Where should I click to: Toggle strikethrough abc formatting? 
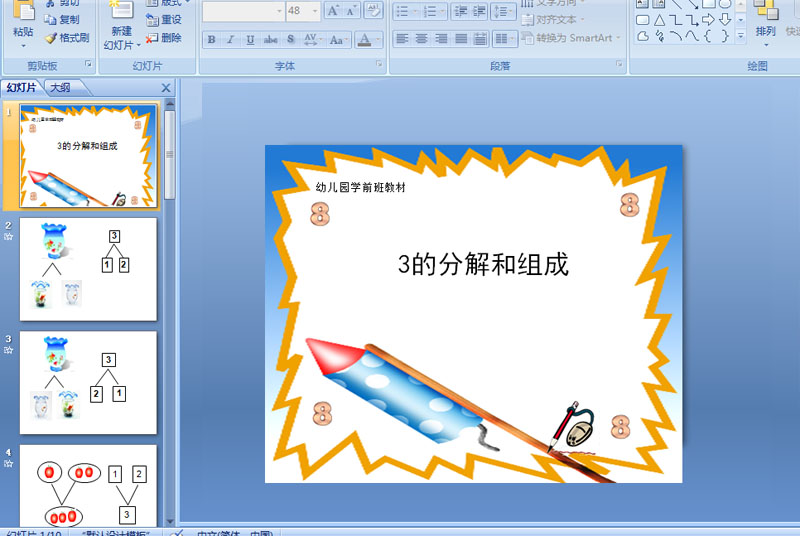270,39
